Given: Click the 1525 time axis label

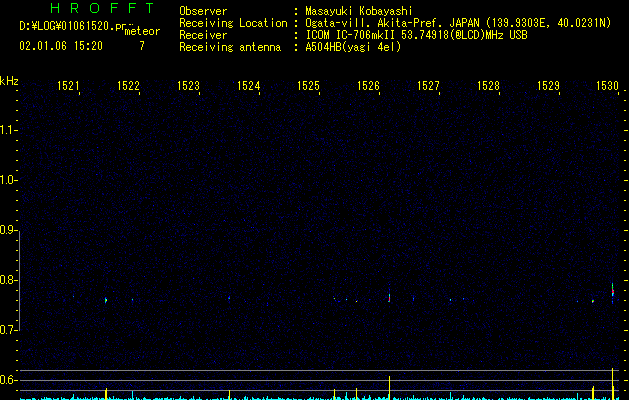Looking at the screenshot, I should click(x=308, y=85).
